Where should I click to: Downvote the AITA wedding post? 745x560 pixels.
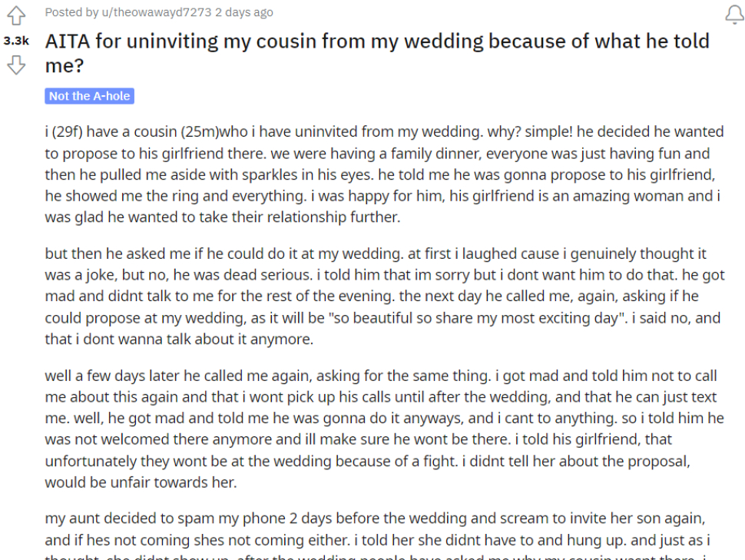[16, 65]
